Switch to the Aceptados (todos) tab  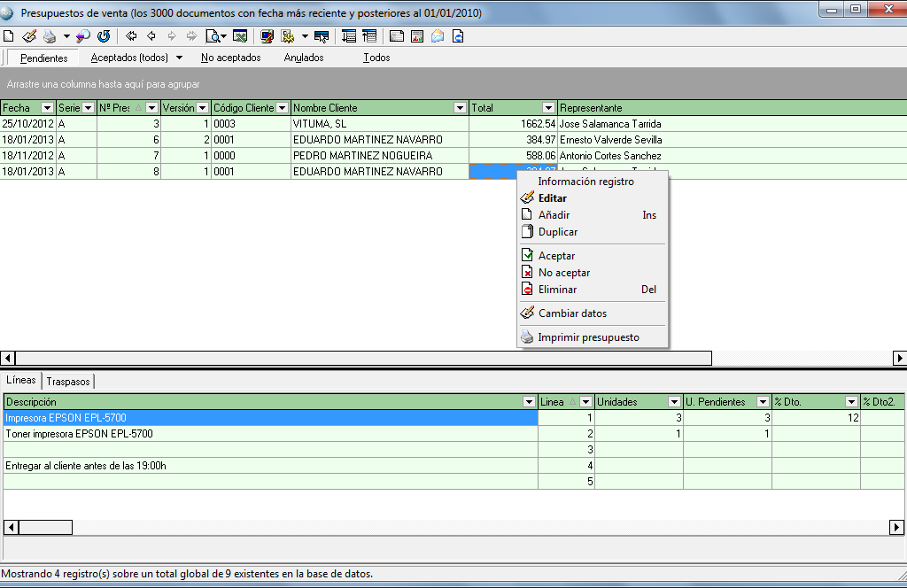pyautogui.click(x=129, y=58)
